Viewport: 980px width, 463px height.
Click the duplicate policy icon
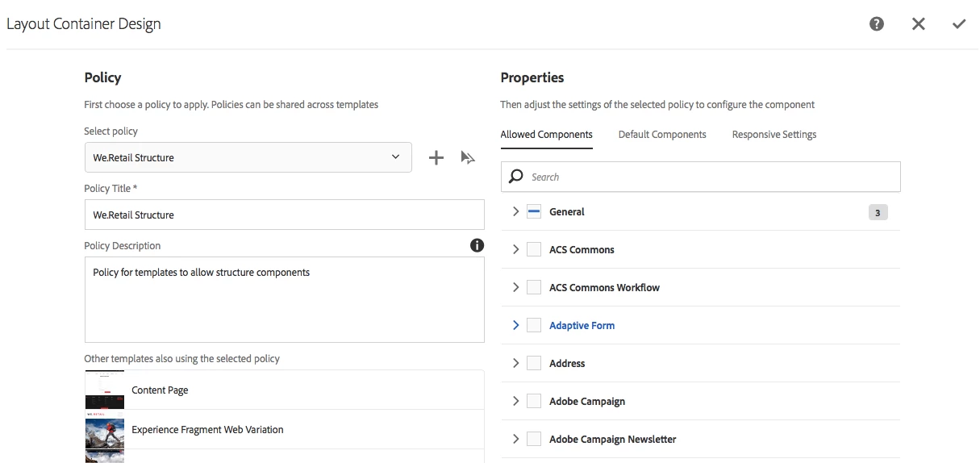pyautogui.click(x=468, y=158)
